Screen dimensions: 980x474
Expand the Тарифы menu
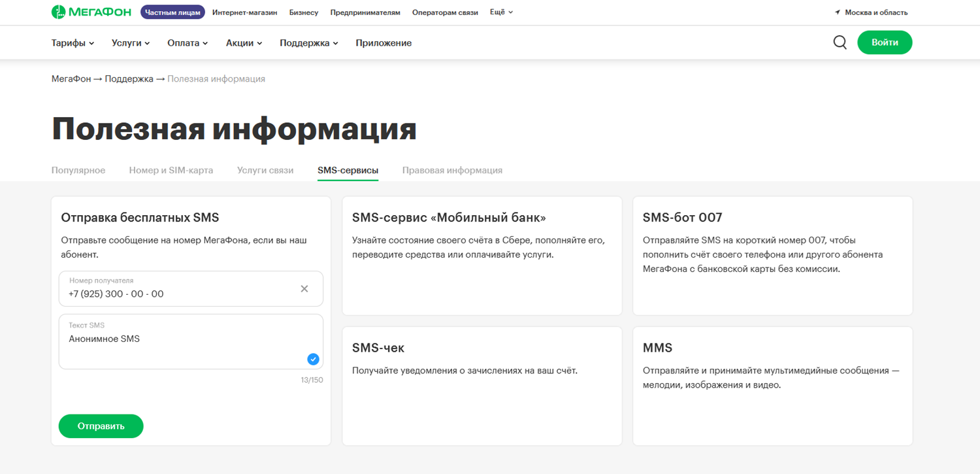pos(73,42)
